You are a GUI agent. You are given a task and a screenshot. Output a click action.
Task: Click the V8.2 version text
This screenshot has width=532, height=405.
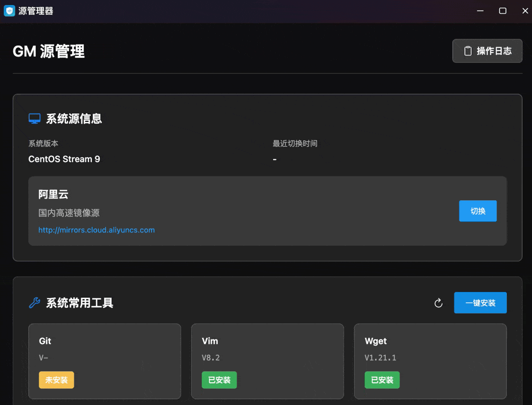[x=211, y=358]
